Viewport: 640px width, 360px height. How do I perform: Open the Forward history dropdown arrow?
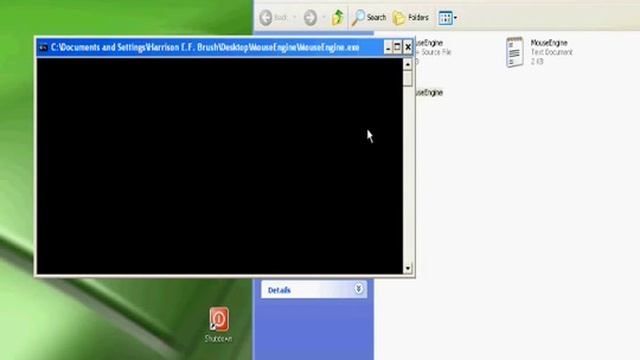click(324, 18)
